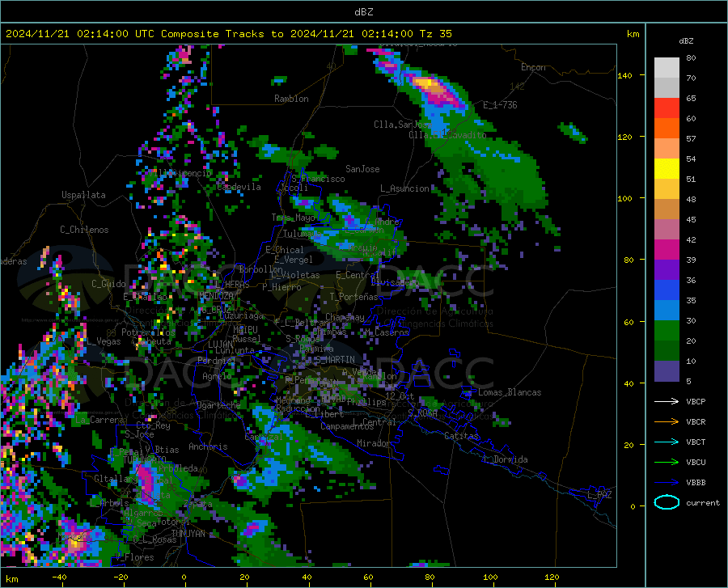The height and width of the screenshot is (588, 728).
Task: Click the 'current' legend label
Action: [x=703, y=502]
